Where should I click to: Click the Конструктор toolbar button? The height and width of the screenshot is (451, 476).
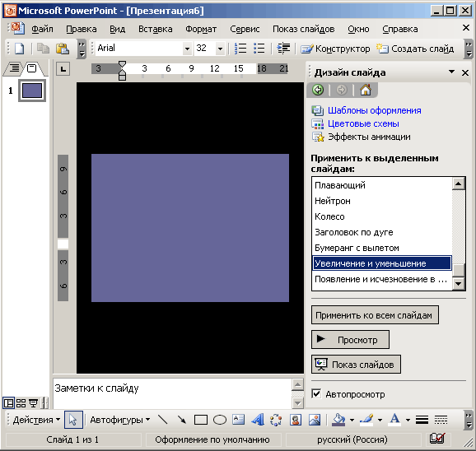coord(335,49)
